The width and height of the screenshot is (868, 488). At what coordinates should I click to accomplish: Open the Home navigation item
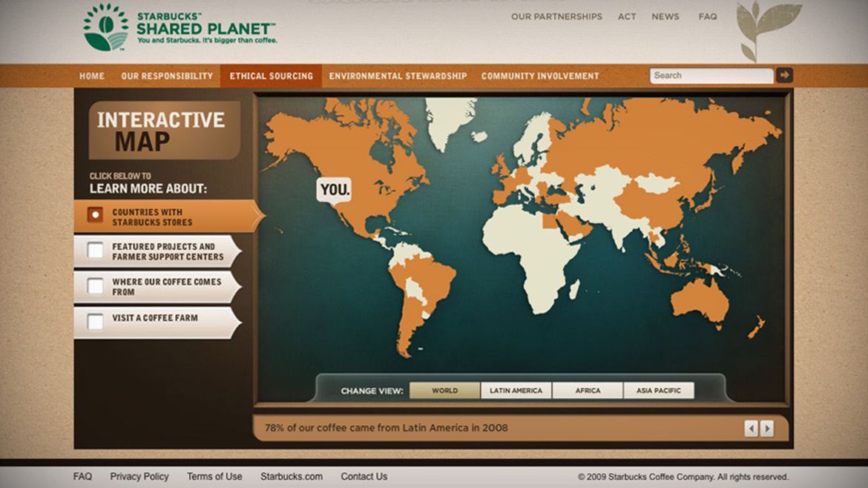(92, 76)
